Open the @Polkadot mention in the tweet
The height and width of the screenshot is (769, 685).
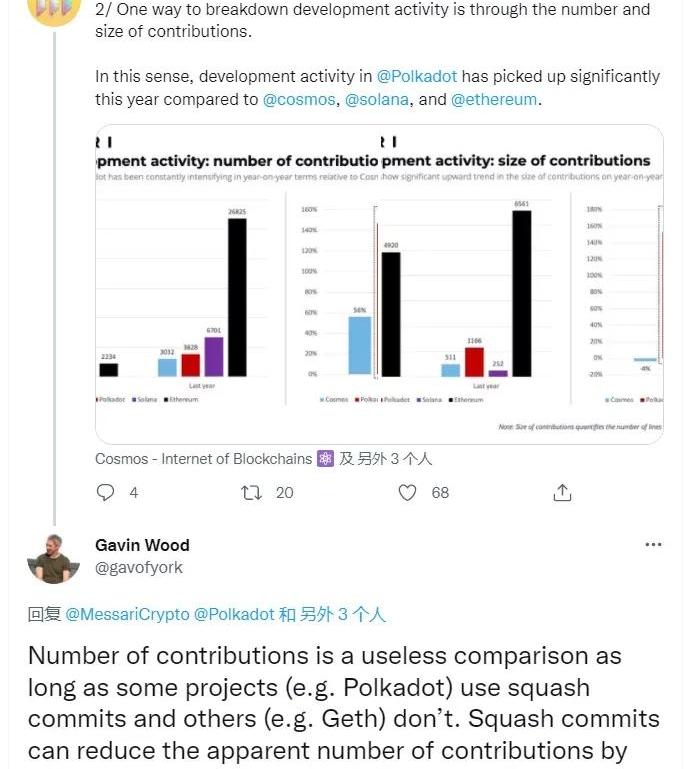(416, 76)
